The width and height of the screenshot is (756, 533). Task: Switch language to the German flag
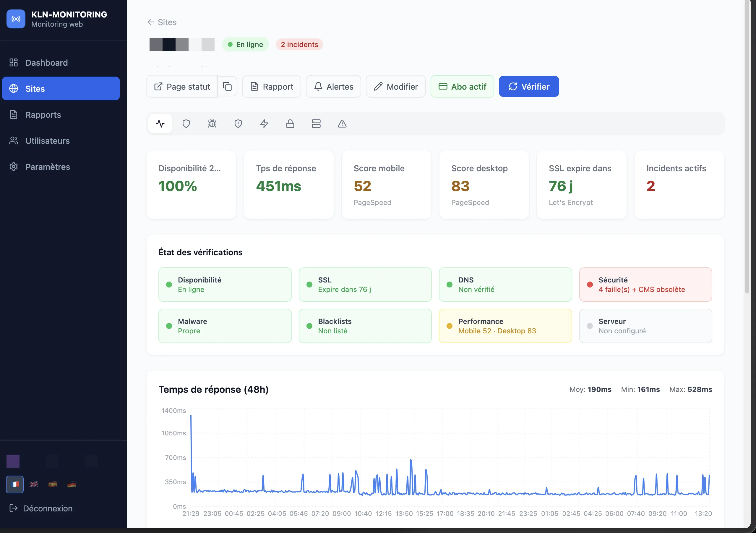coord(72,484)
